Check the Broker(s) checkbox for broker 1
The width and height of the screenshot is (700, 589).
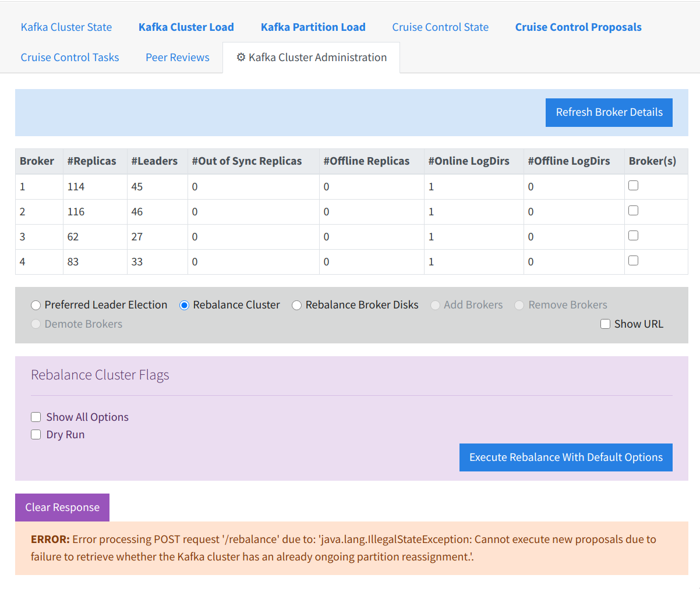633,185
